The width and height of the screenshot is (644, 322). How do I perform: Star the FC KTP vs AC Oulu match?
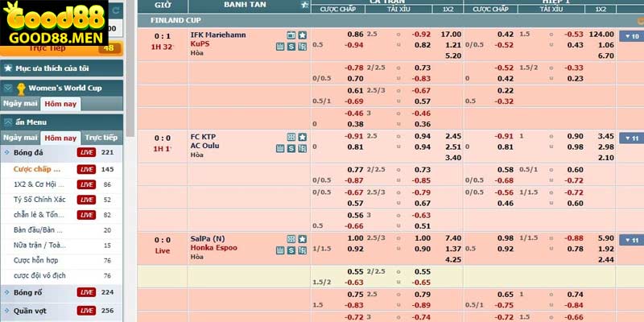[303, 137]
